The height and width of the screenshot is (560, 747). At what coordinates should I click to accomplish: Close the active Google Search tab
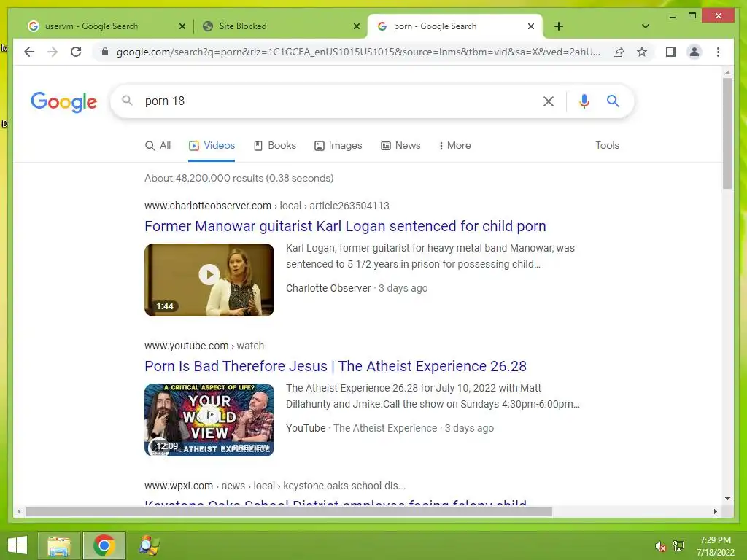[x=531, y=26]
